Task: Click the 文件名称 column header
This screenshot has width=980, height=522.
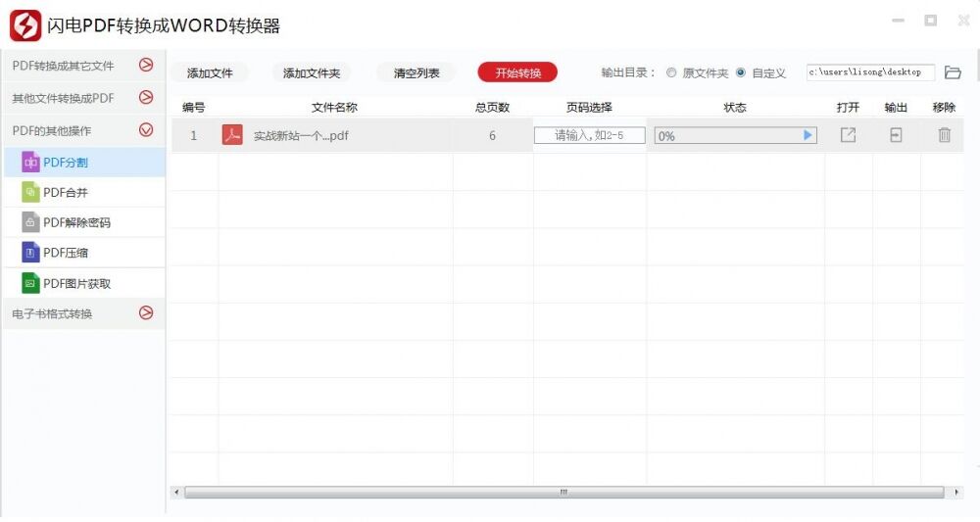Action: click(x=334, y=108)
